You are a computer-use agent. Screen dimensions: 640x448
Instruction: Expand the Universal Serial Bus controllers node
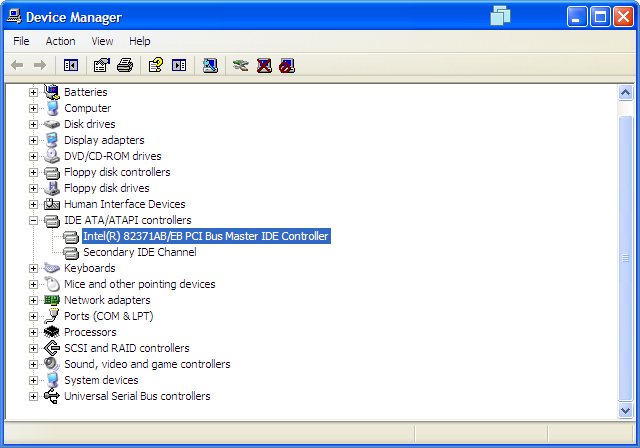coord(33,396)
